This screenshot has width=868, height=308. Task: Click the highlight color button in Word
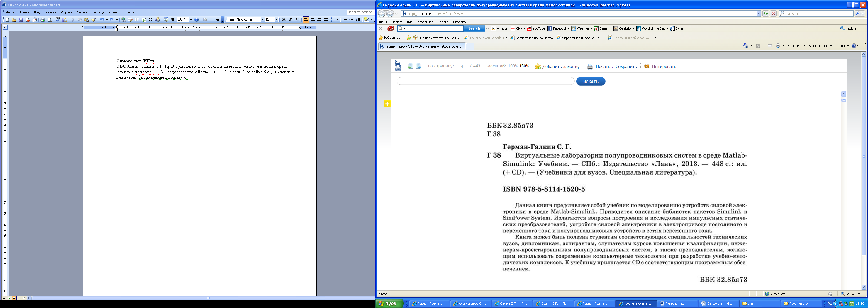367,20
